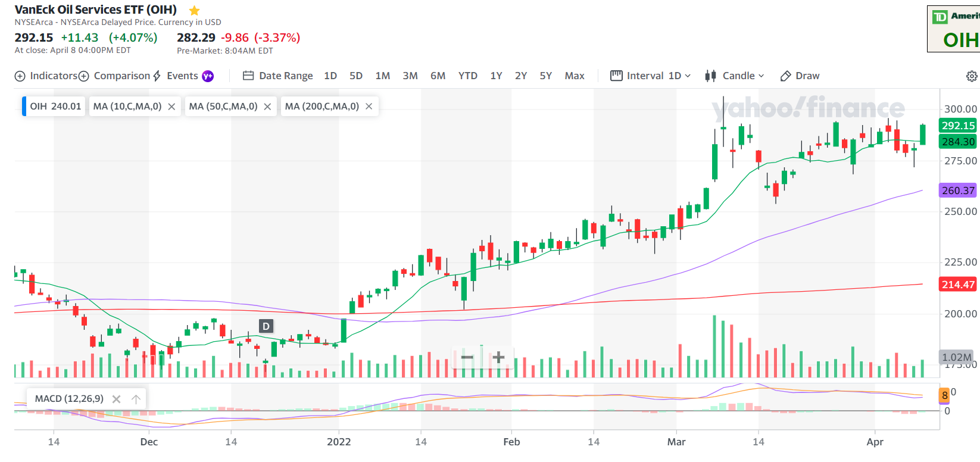Click the Comparison plus icon

[84, 76]
